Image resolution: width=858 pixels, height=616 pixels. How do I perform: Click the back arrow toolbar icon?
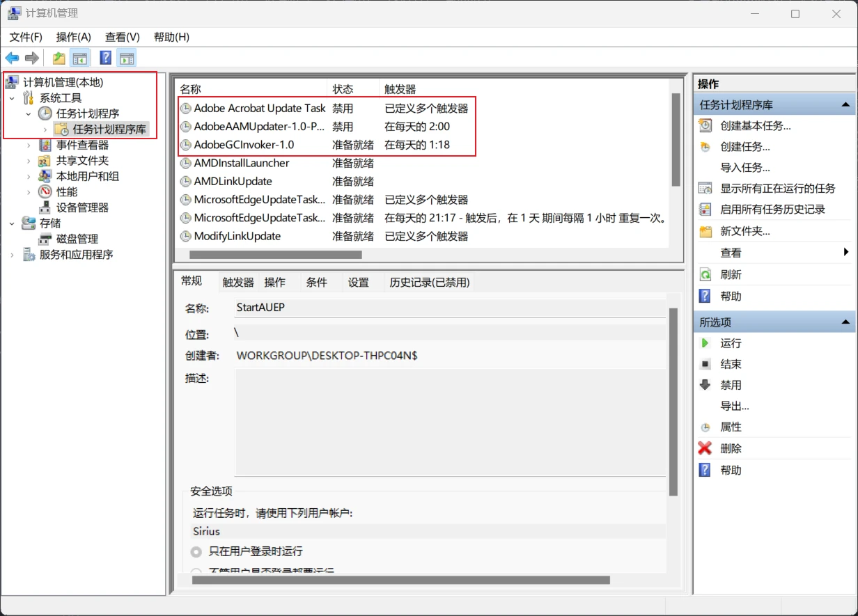(x=12, y=58)
